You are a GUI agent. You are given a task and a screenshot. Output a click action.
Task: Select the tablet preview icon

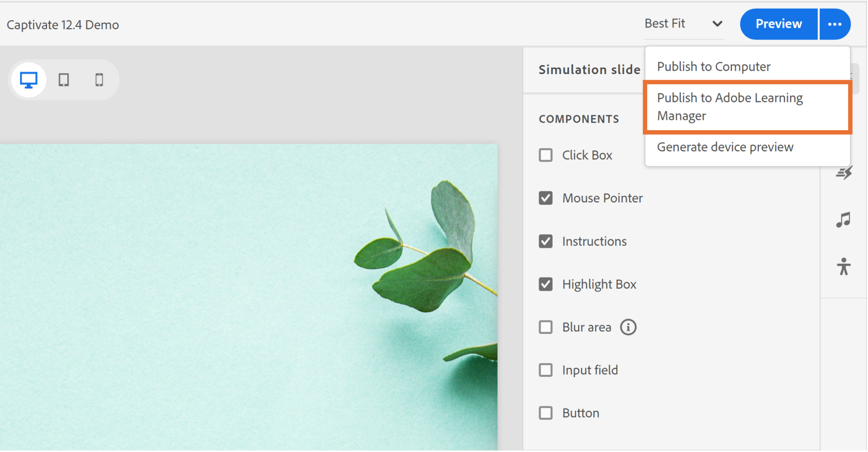click(63, 80)
